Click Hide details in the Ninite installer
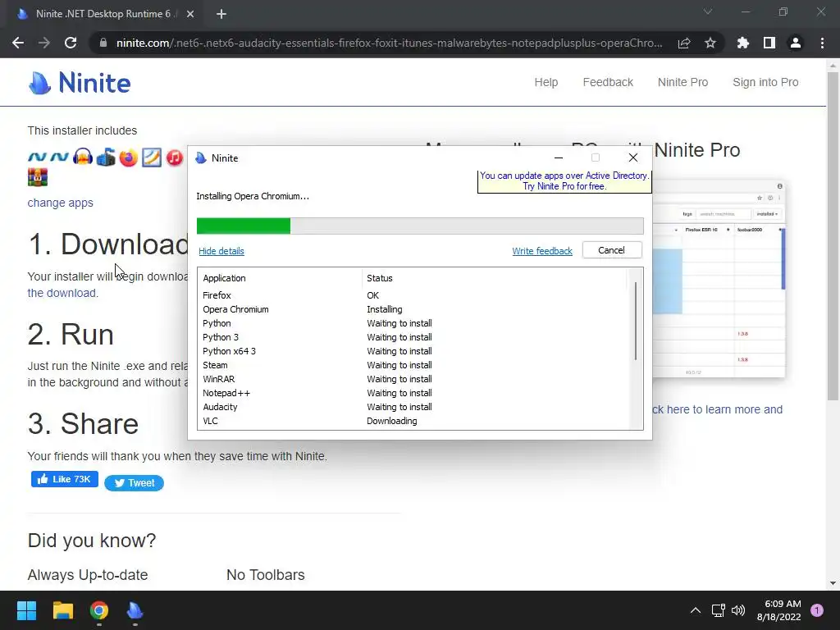 pos(221,251)
